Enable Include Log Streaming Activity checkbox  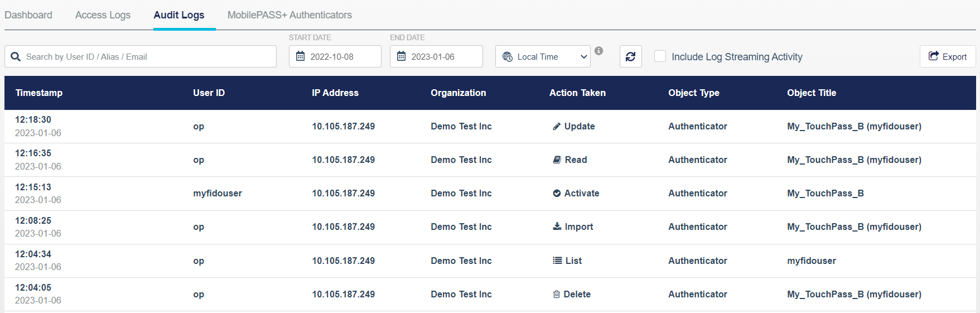[660, 56]
